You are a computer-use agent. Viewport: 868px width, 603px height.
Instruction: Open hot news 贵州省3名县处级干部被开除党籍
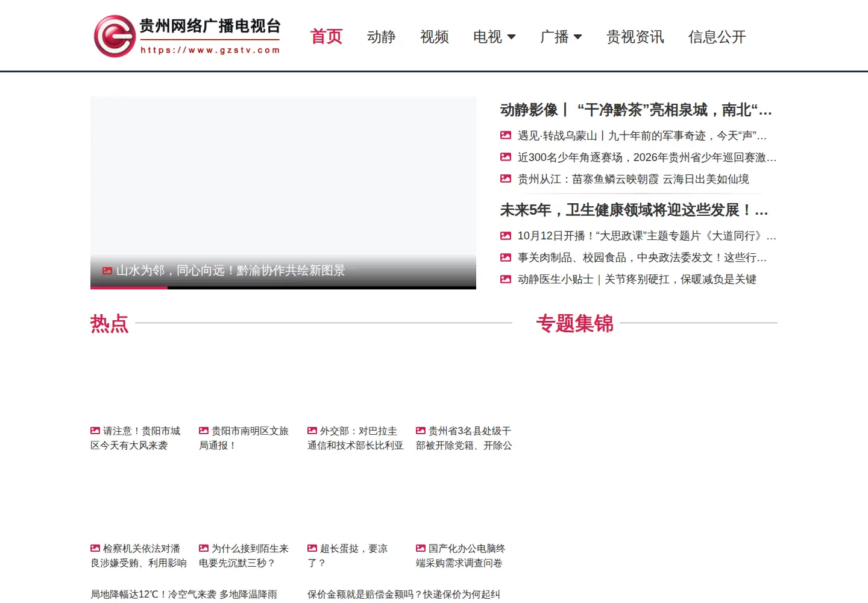coord(464,438)
